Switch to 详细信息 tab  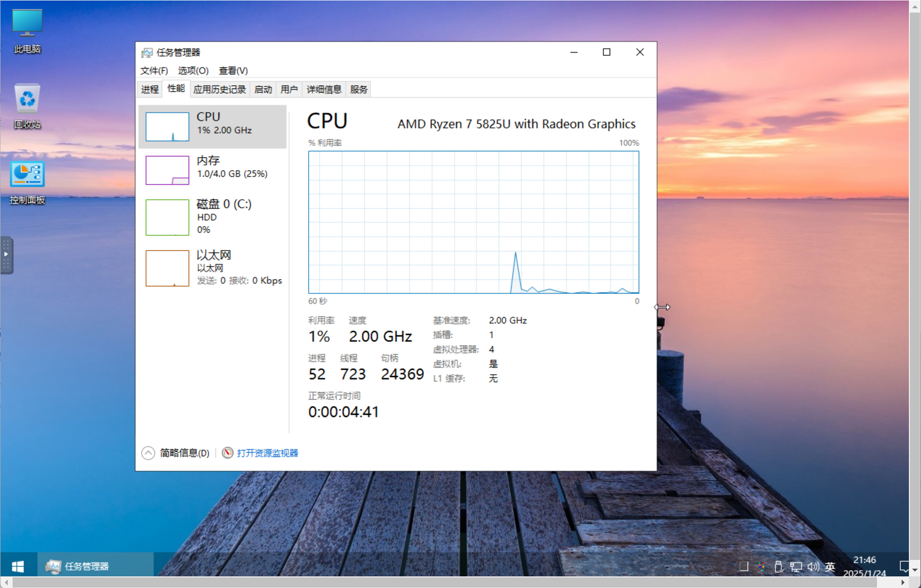324,89
